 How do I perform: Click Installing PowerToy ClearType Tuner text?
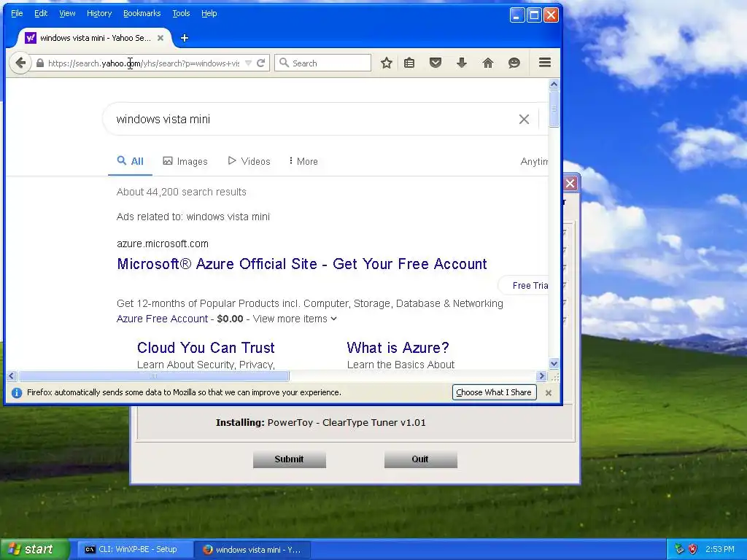coord(321,422)
